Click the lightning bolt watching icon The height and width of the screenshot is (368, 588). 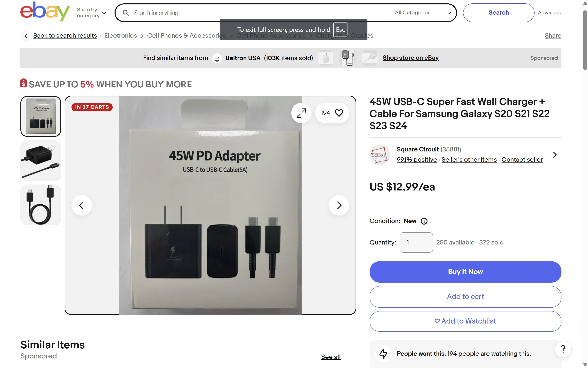tap(384, 354)
